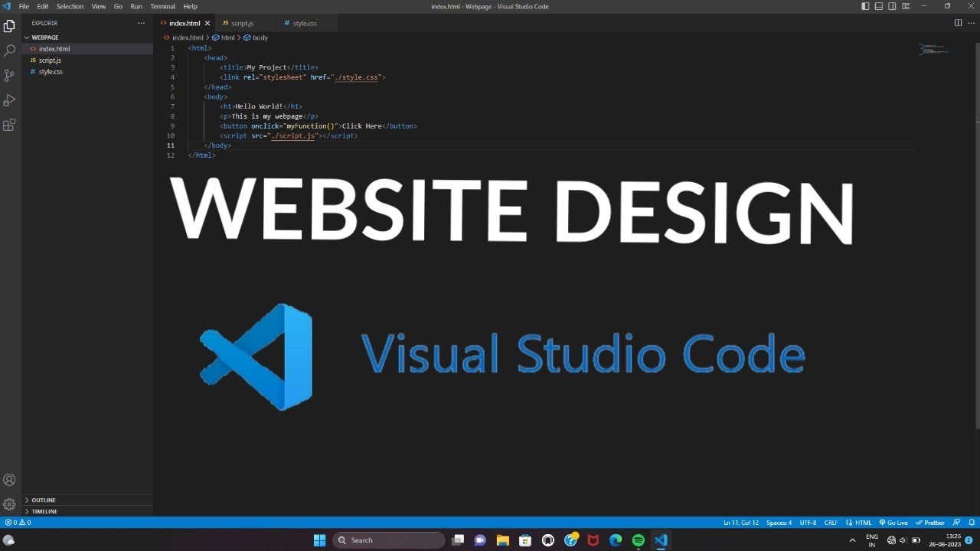Open the Extensions view
The height and width of the screenshot is (551, 980).
click(x=9, y=125)
